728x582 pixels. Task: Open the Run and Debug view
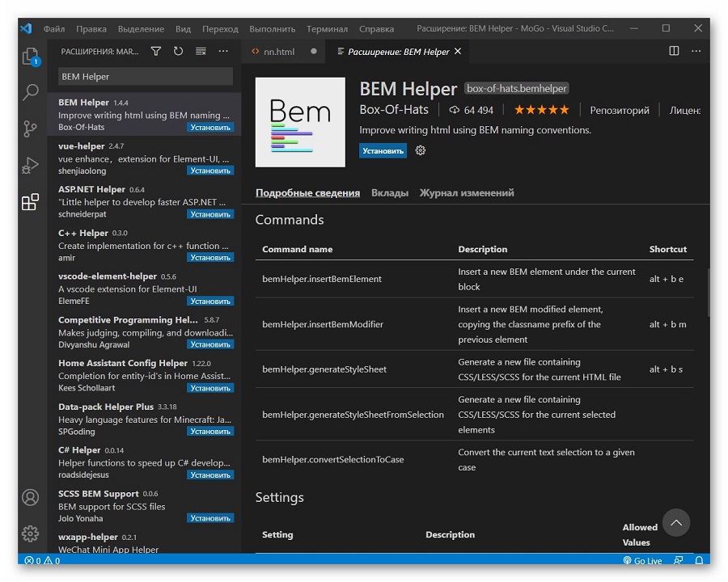tap(31, 165)
